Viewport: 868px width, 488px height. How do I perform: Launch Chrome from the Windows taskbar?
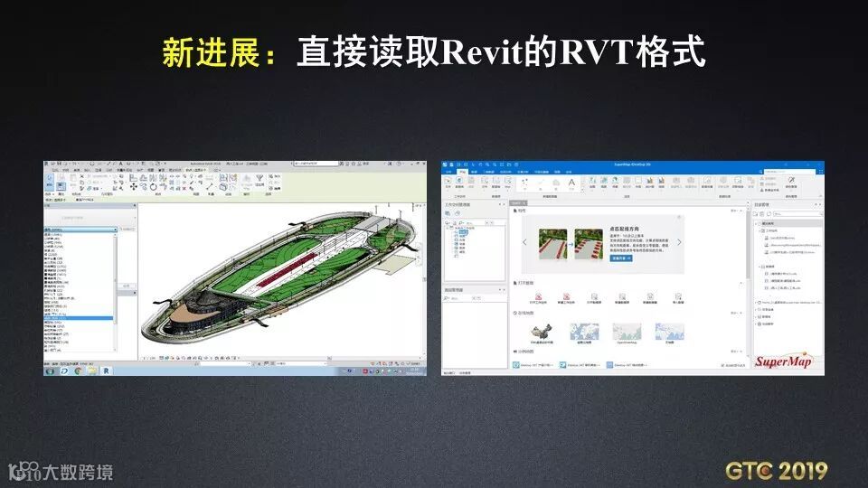click(78, 371)
